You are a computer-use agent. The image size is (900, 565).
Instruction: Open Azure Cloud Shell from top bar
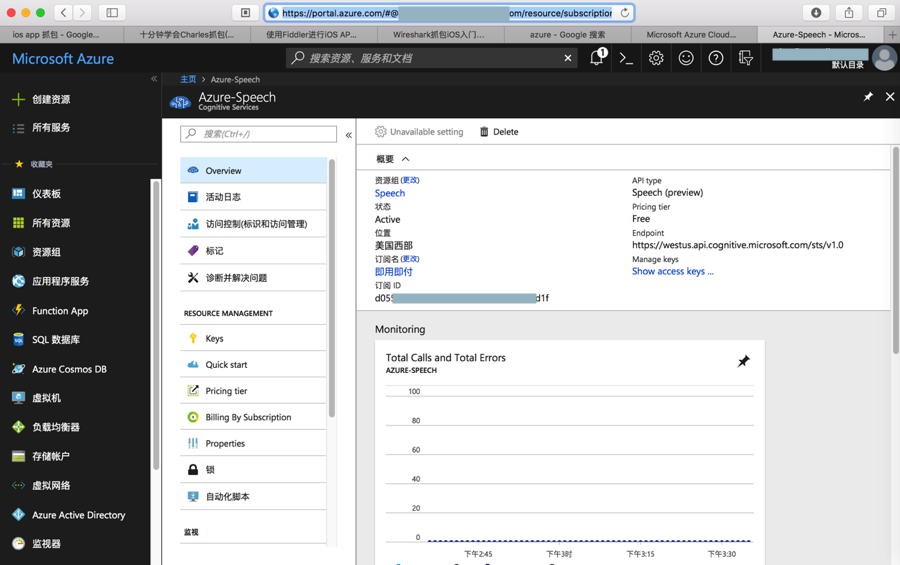click(626, 59)
